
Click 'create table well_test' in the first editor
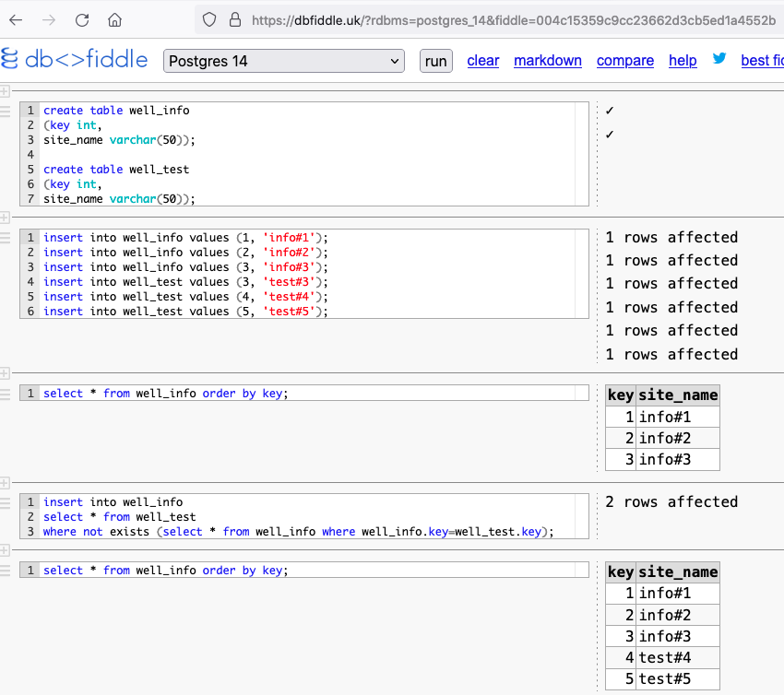point(116,170)
